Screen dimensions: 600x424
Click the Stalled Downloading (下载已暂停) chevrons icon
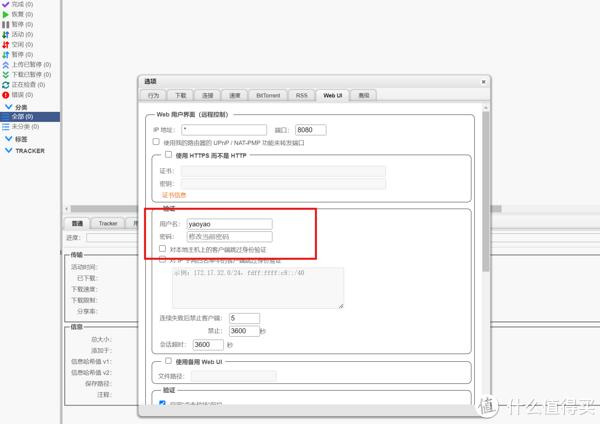5,75
